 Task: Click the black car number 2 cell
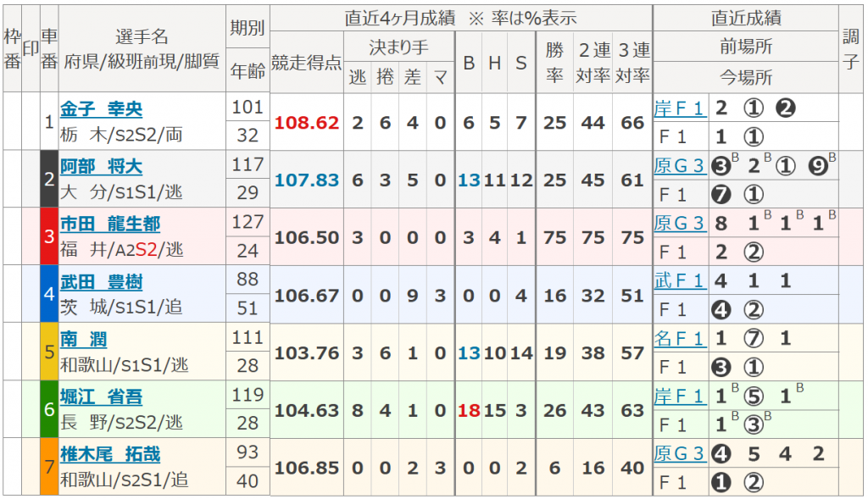[49, 179]
